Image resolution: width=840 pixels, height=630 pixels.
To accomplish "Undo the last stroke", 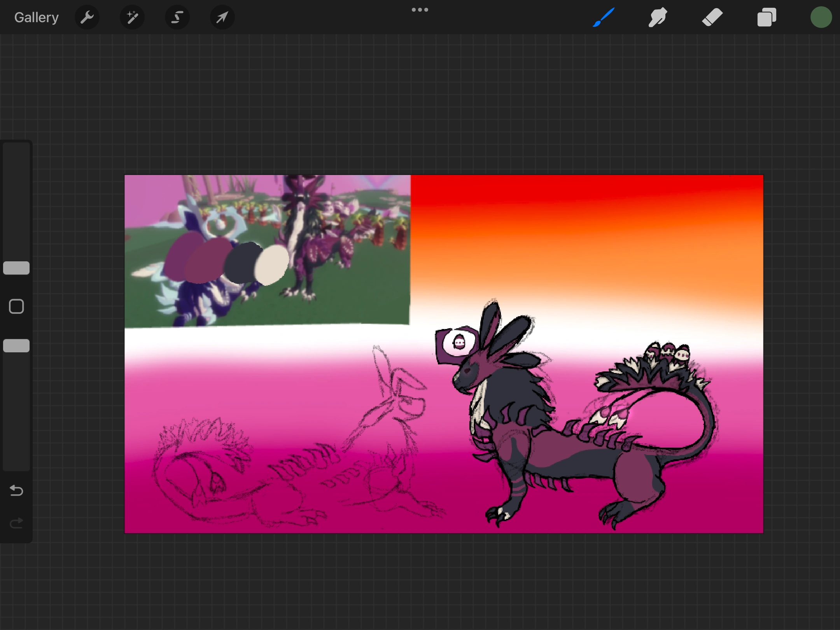I will [x=16, y=491].
